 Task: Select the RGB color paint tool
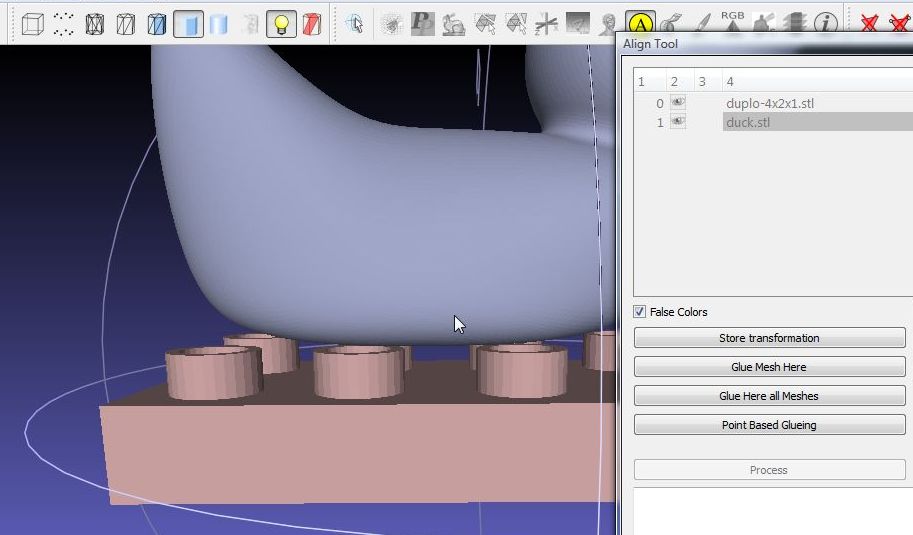tap(732, 22)
